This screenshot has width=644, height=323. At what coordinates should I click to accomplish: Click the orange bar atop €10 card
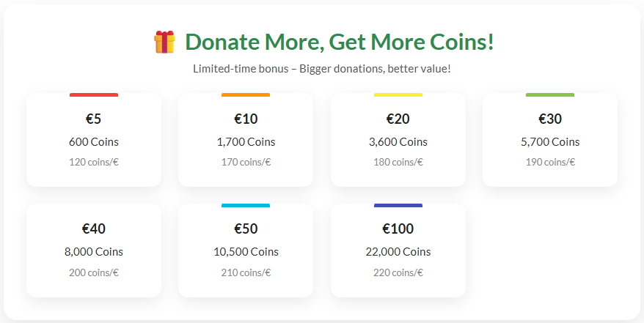pos(246,94)
